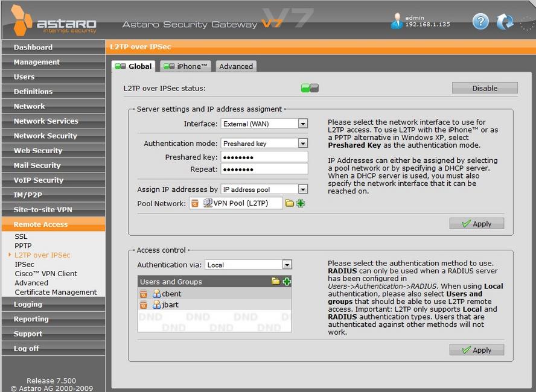Select L2TP over IPSec submenu item

[x=42, y=254]
